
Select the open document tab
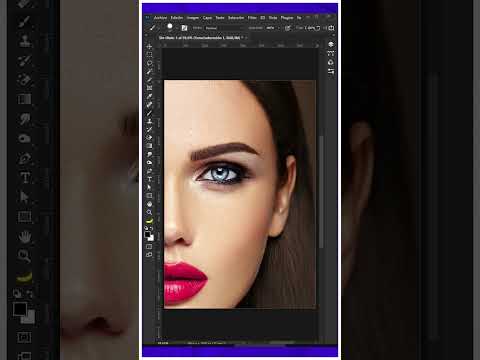(201, 38)
